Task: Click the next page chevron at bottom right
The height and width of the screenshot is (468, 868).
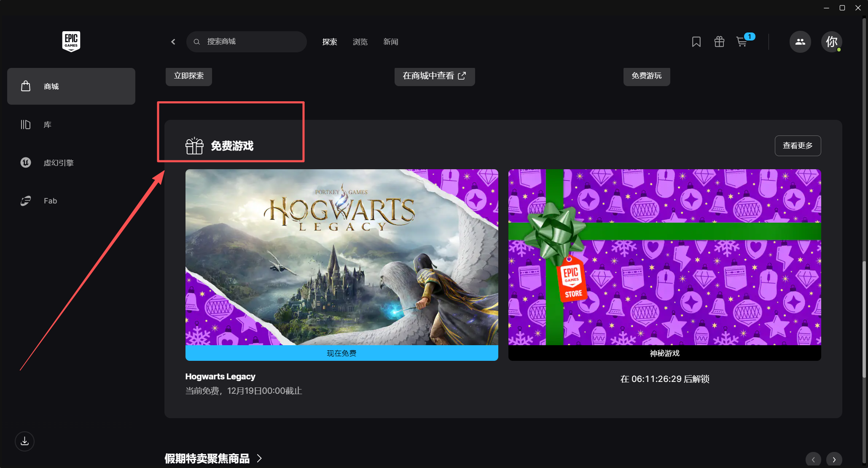Action: point(833,459)
